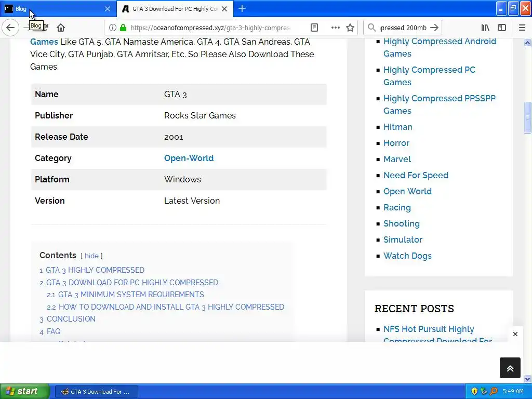
Task: Open the Firefox hamburger menu
Action: coord(522,28)
